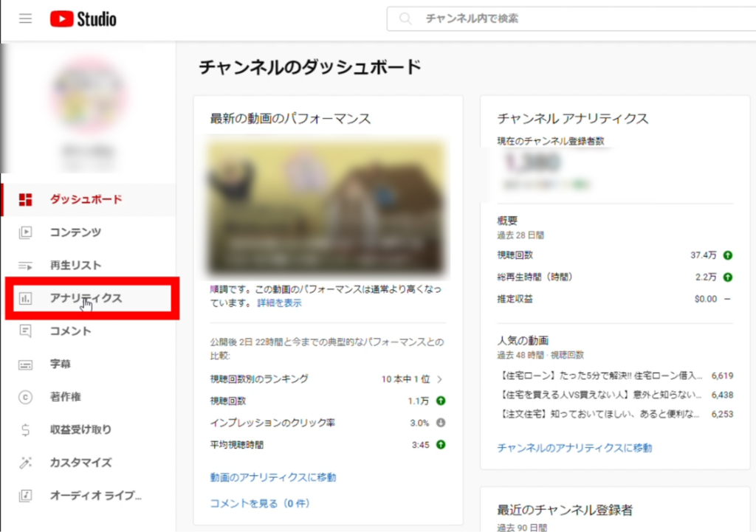756x532 pixels.
Task: Click the search magnifier icon
Action: tap(405, 18)
